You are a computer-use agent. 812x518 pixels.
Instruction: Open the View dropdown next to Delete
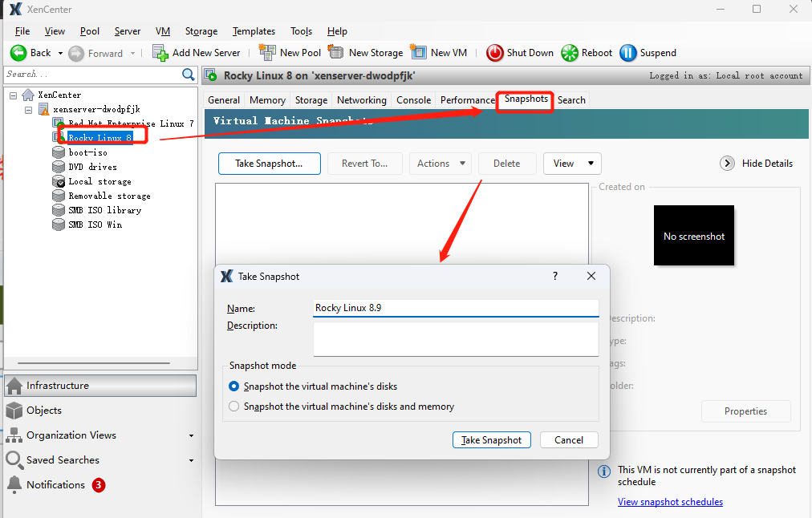pos(572,163)
